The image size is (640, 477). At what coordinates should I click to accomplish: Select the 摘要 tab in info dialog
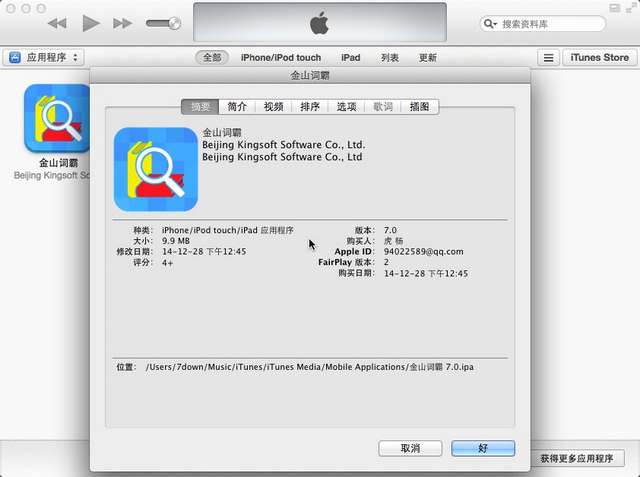pos(200,107)
